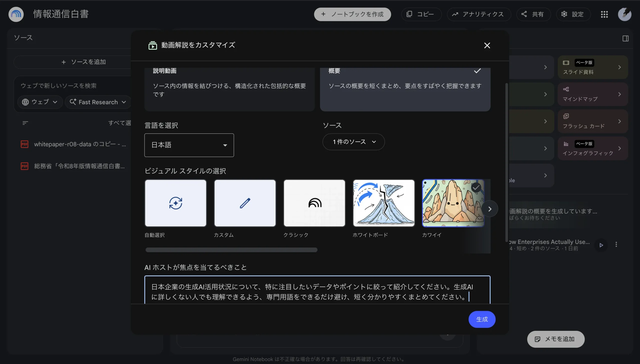Open the user account avatar

[624, 14]
